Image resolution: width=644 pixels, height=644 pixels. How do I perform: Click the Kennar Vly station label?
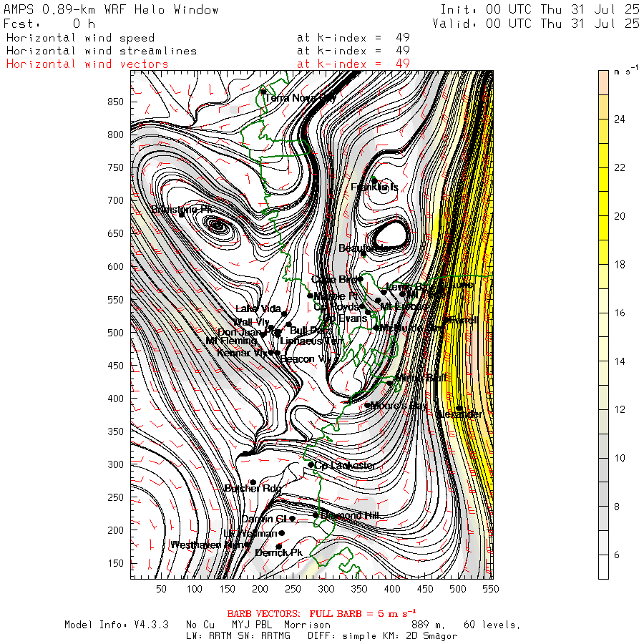pyautogui.click(x=242, y=353)
